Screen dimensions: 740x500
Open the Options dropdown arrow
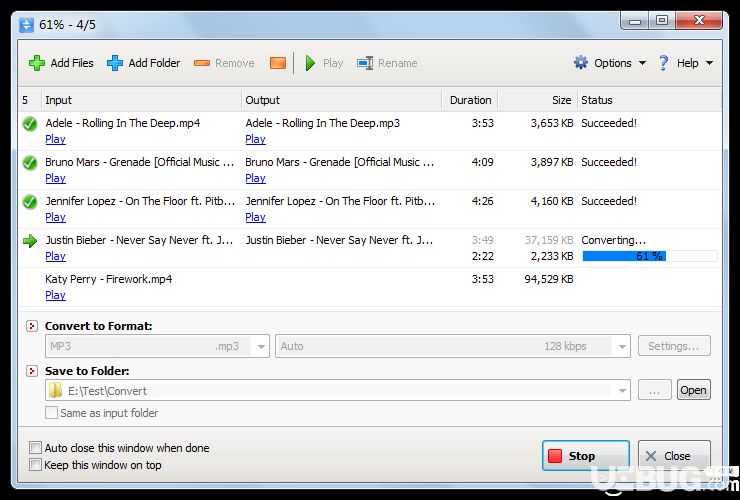click(x=642, y=63)
